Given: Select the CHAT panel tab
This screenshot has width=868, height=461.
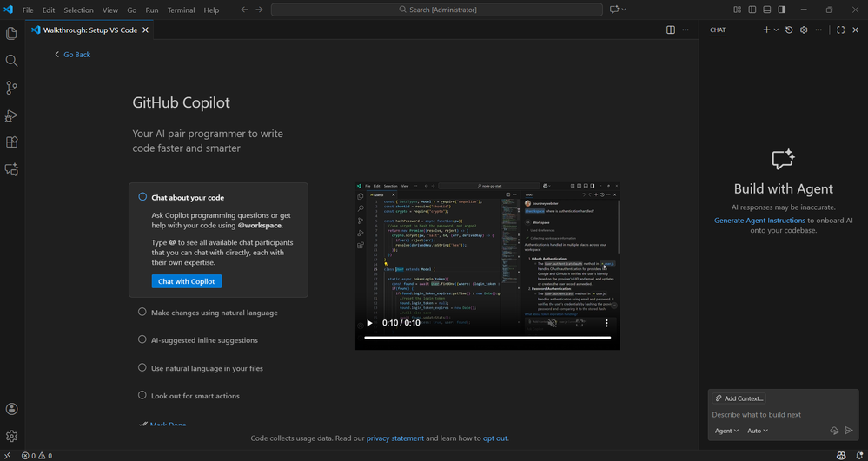Looking at the screenshot, I should point(718,30).
